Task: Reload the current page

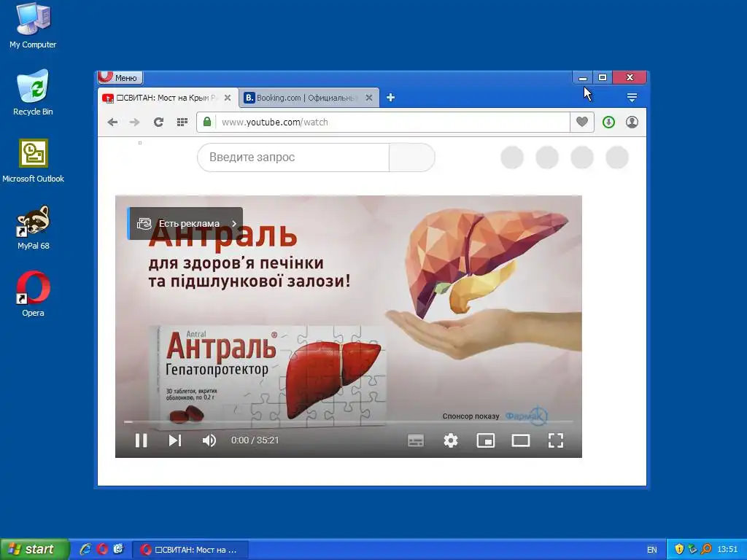Action: (158, 122)
